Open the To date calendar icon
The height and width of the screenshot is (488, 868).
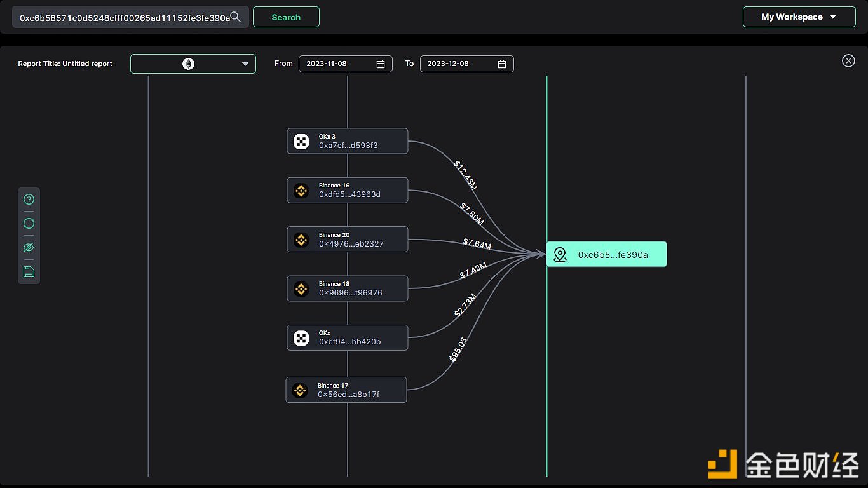[502, 64]
